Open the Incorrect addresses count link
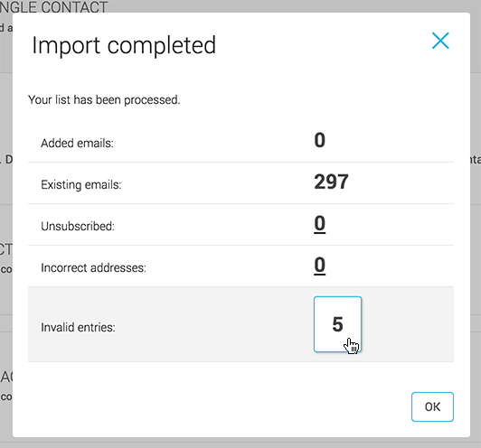 point(319,266)
